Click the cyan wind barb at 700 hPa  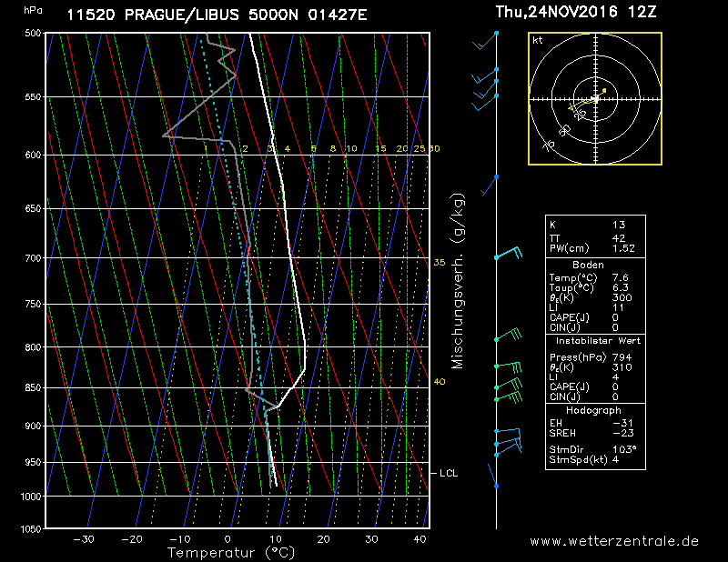tap(508, 253)
